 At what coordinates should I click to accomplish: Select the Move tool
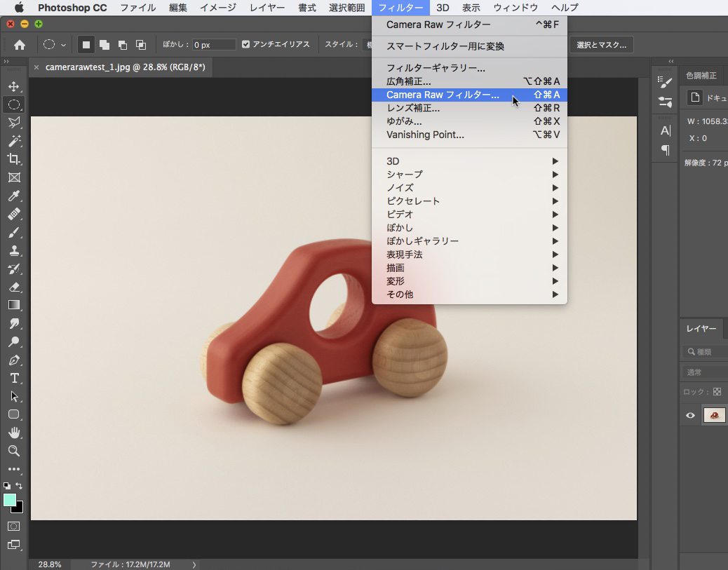pyautogui.click(x=13, y=86)
